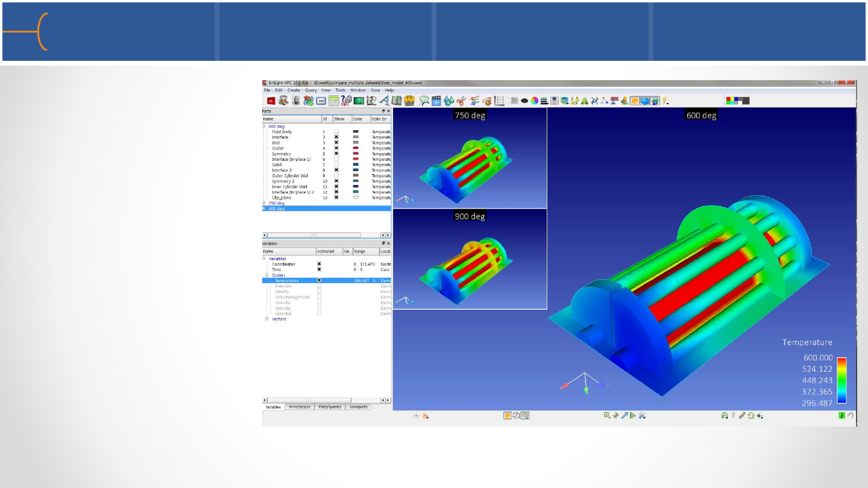Toggle Show checkbox for Outlet part
This screenshot has height=488, width=868.
[x=336, y=148]
